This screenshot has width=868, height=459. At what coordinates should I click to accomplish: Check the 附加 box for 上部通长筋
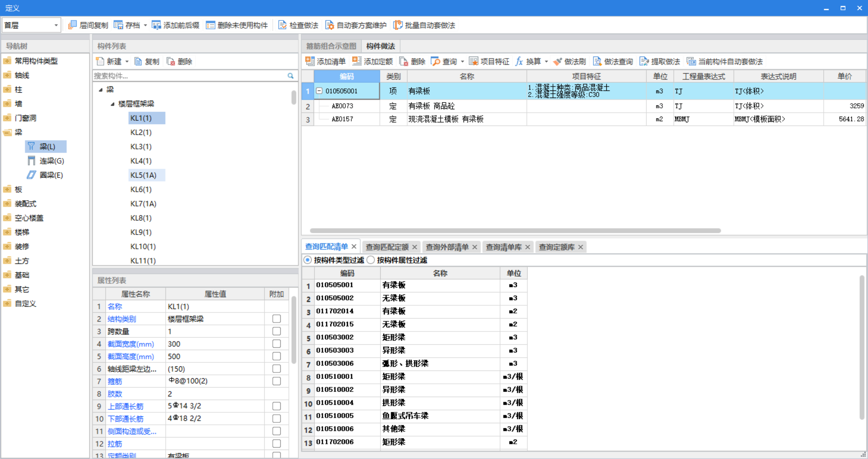(x=276, y=406)
